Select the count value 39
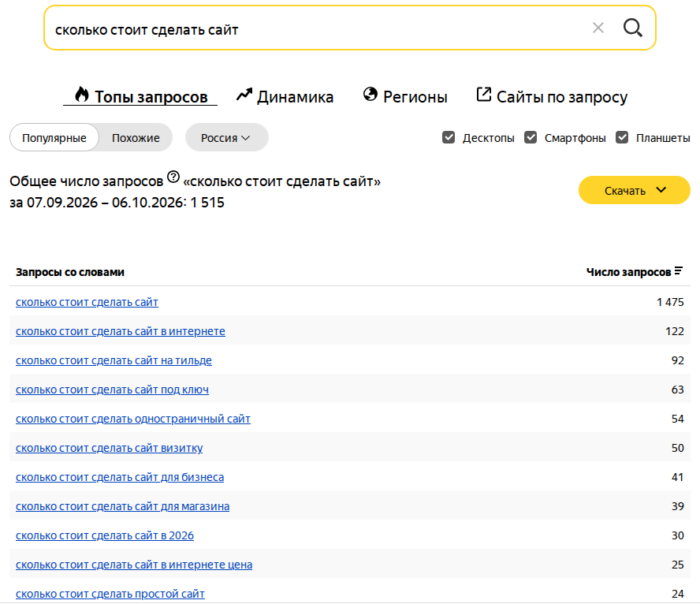700x604 pixels. coord(678,506)
